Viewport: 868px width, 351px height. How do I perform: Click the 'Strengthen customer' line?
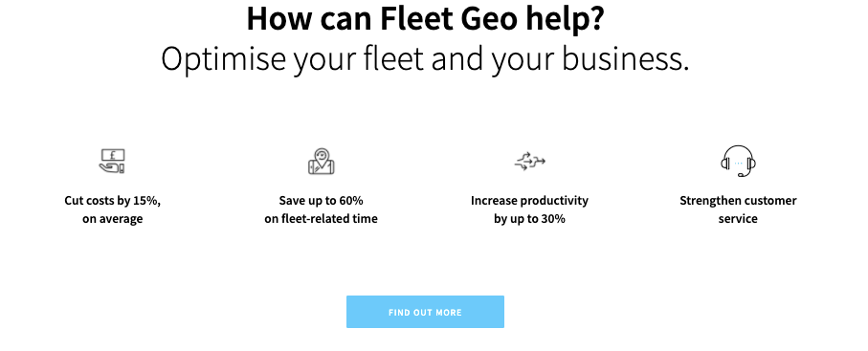coord(738,201)
